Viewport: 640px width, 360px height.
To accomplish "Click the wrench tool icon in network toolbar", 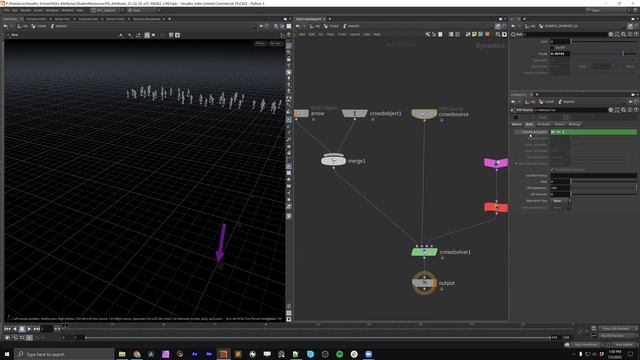I will click(427, 35).
